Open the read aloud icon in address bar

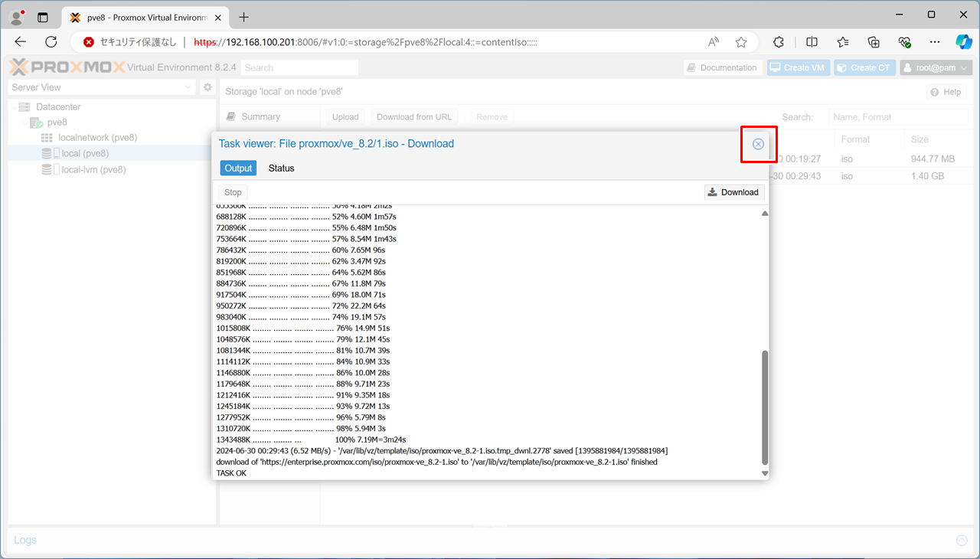714,42
